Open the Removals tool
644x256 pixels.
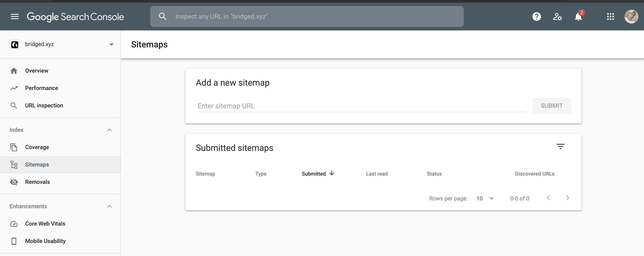coord(38,182)
